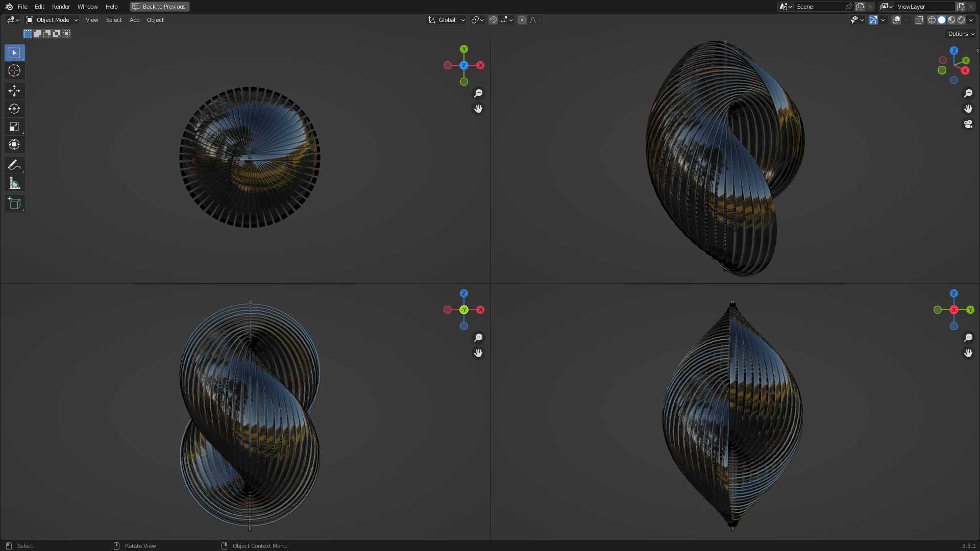Select the Measure tool
Viewport: 980px width, 551px height.
pos(14,183)
